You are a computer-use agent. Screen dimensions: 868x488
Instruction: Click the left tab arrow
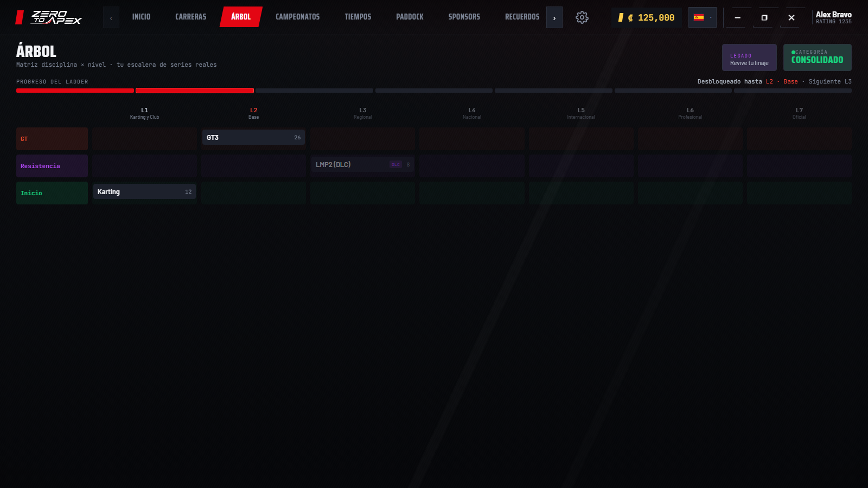pos(111,17)
